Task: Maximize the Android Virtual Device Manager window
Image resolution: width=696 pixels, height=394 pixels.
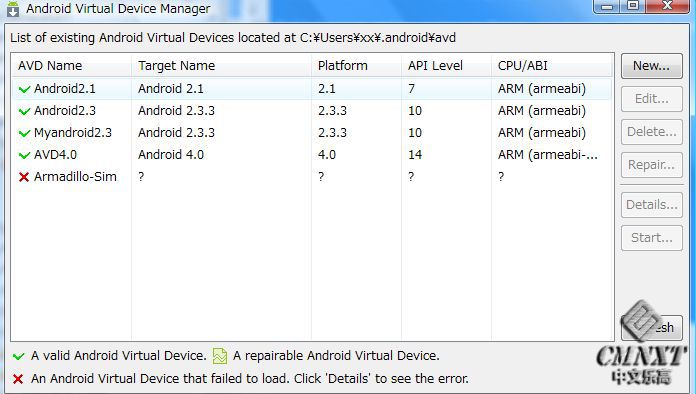Action: click(633, 6)
